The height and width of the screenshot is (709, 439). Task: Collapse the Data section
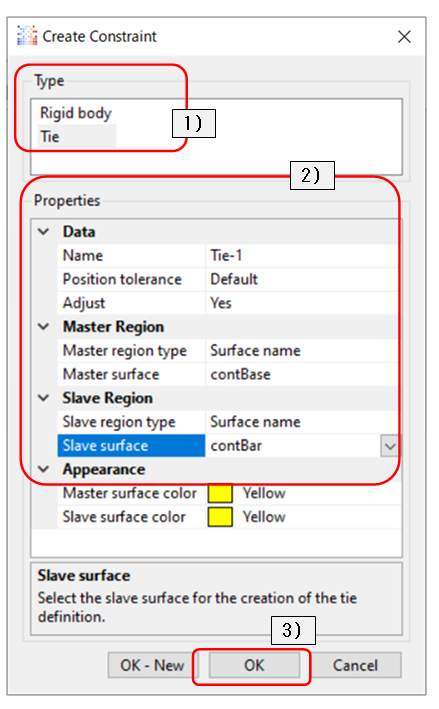pyautogui.click(x=44, y=232)
